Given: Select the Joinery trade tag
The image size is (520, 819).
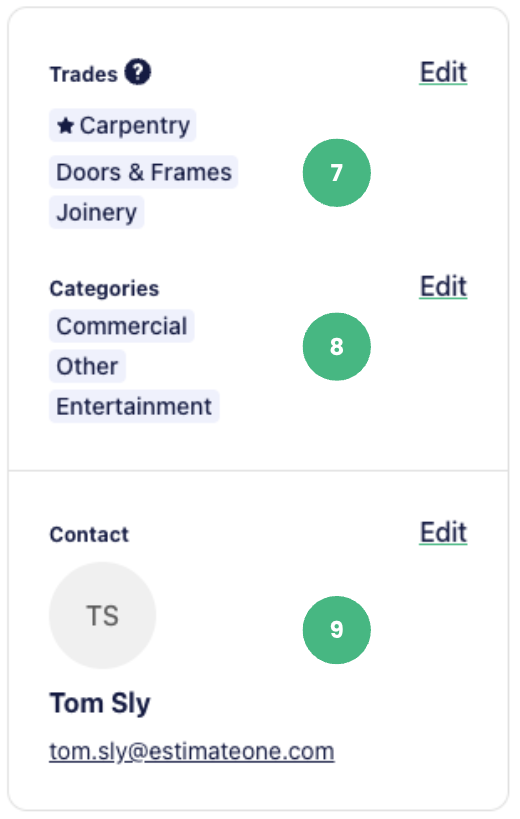Looking at the screenshot, I should point(97,212).
